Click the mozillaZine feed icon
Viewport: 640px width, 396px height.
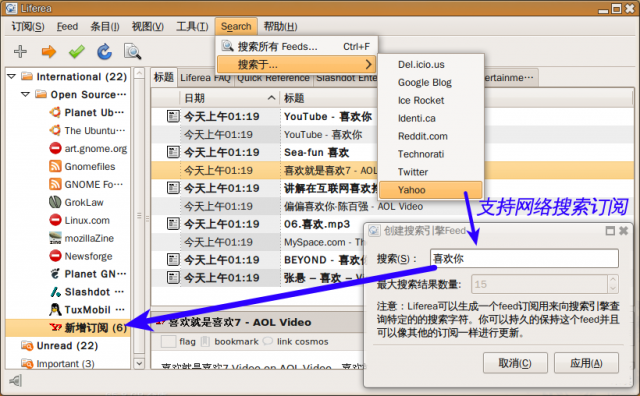click(55, 238)
